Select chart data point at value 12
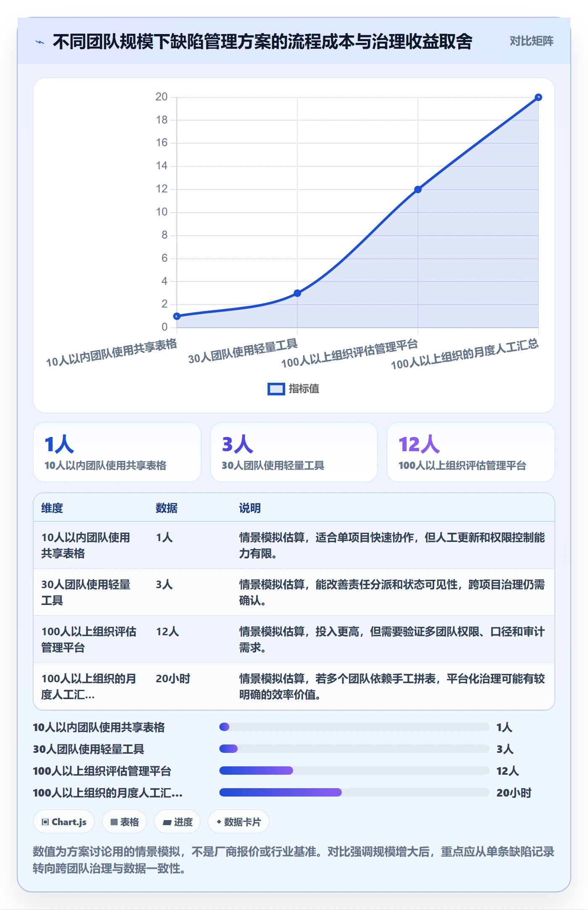This screenshot has height=910, width=588. pyautogui.click(x=418, y=189)
